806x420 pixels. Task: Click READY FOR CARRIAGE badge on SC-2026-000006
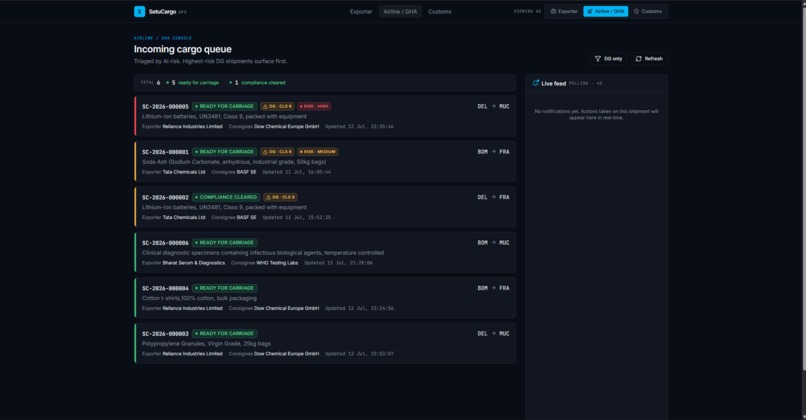coord(224,243)
